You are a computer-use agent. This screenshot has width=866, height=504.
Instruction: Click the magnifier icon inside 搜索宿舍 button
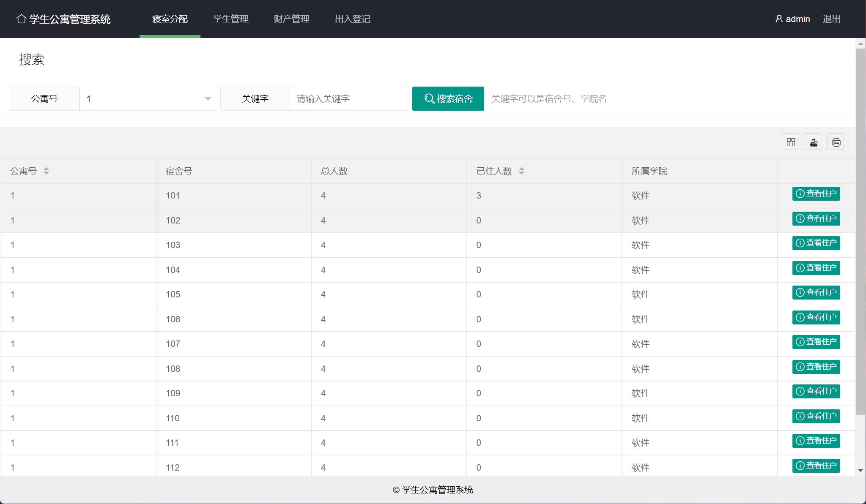(x=430, y=98)
